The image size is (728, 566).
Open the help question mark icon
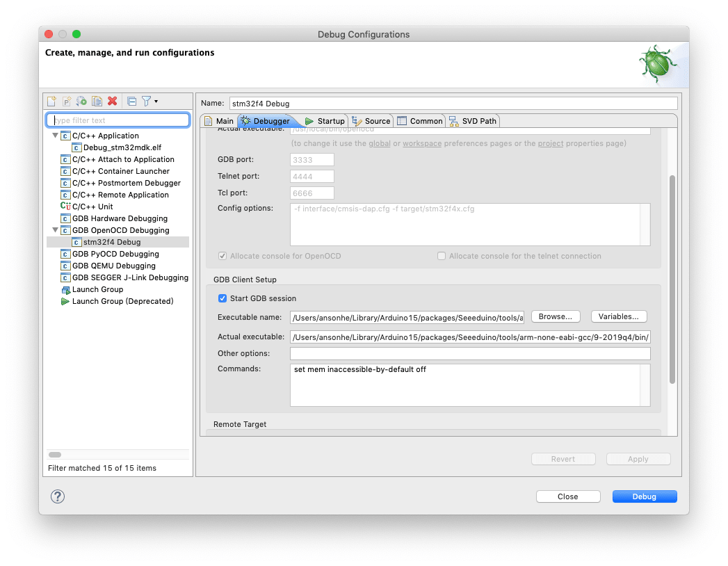[58, 496]
